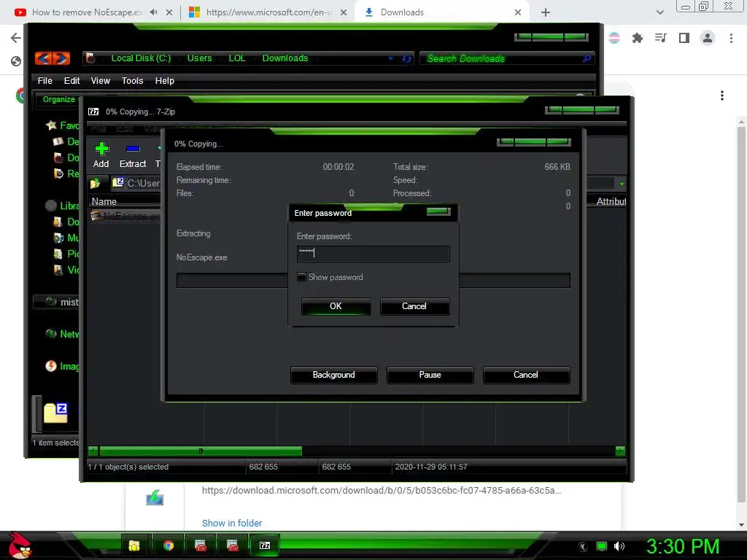Click the 7z archive thumbnail in Explorer details pane
Screen dimensions: 747x560
(55, 413)
